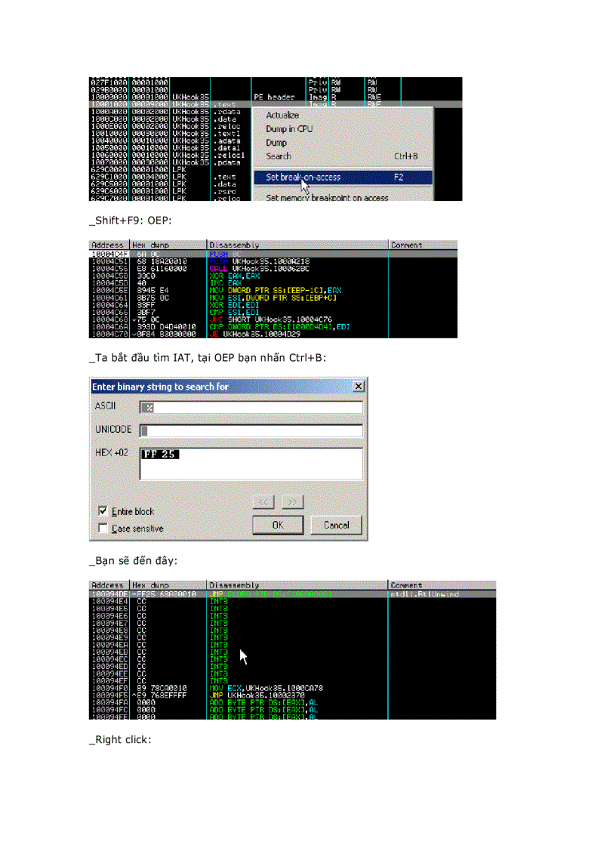
Task: Click the Address column header
Action: pos(106,245)
